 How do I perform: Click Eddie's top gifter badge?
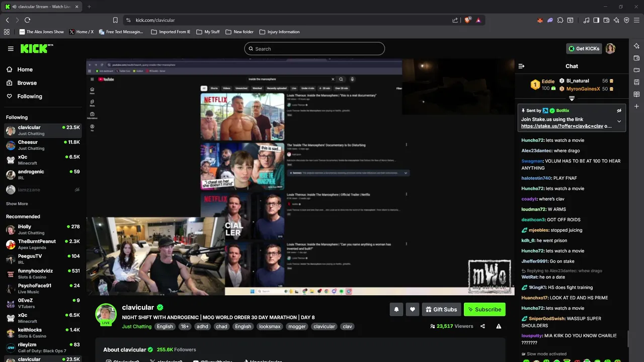point(535,85)
